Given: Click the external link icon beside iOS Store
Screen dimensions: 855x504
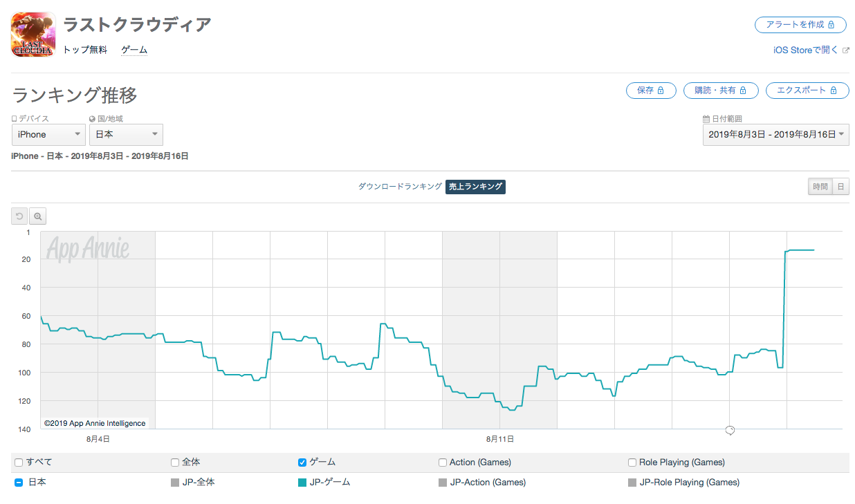Looking at the screenshot, I should (x=845, y=50).
